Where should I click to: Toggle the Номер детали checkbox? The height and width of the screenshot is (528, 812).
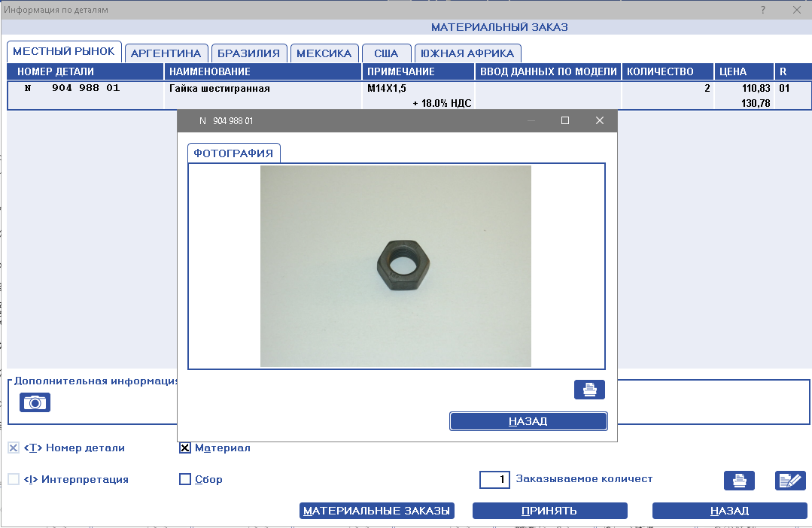click(x=14, y=448)
